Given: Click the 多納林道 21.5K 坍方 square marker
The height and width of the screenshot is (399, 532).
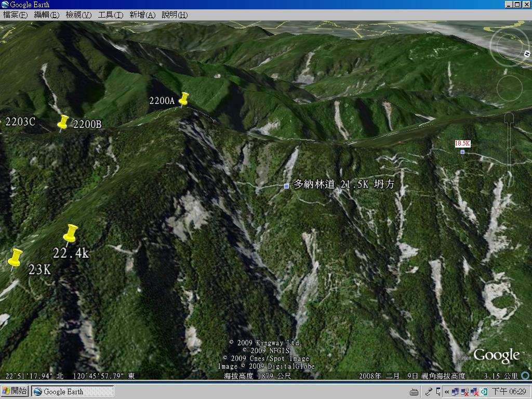Looking at the screenshot, I should (286, 185).
